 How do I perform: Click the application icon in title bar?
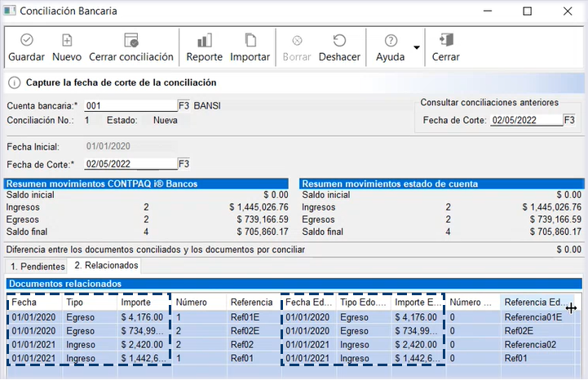9,11
